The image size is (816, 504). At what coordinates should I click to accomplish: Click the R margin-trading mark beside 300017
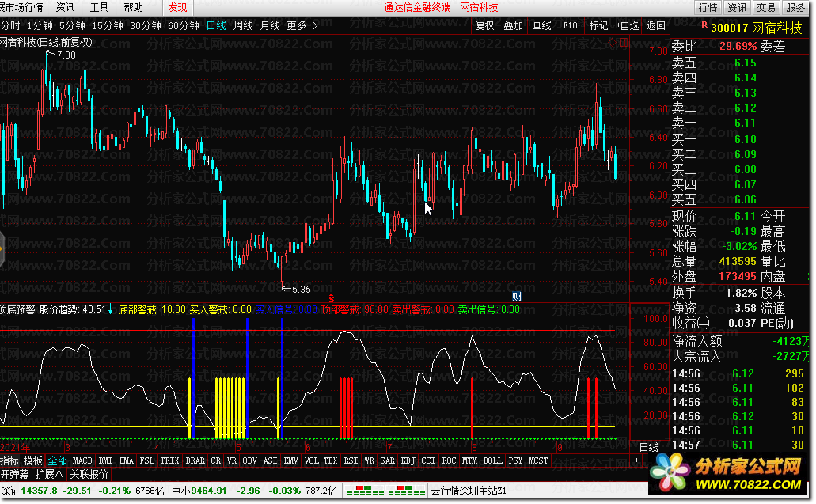704,25
